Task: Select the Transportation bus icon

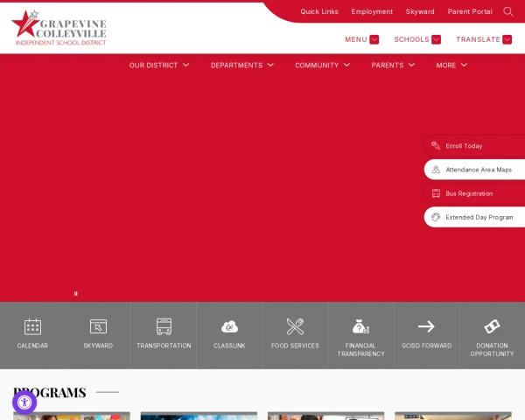Action: click(x=164, y=326)
